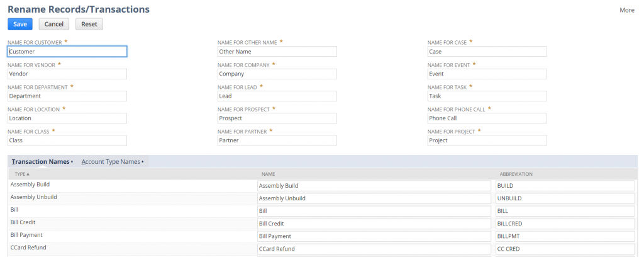Edit the BUILD abbreviation field
644x257 pixels.
(x=565, y=186)
